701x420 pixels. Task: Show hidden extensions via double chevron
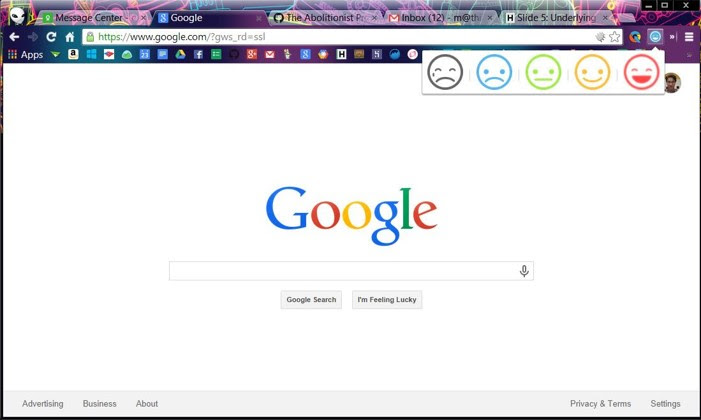[672, 37]
